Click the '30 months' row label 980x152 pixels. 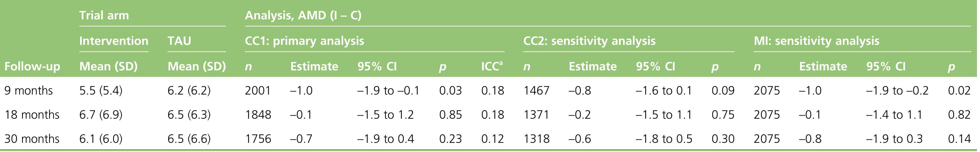[32, 139]
